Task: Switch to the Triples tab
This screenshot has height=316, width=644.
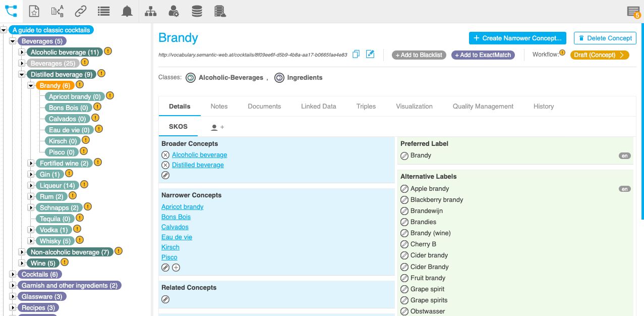Action: click(366, 106)
